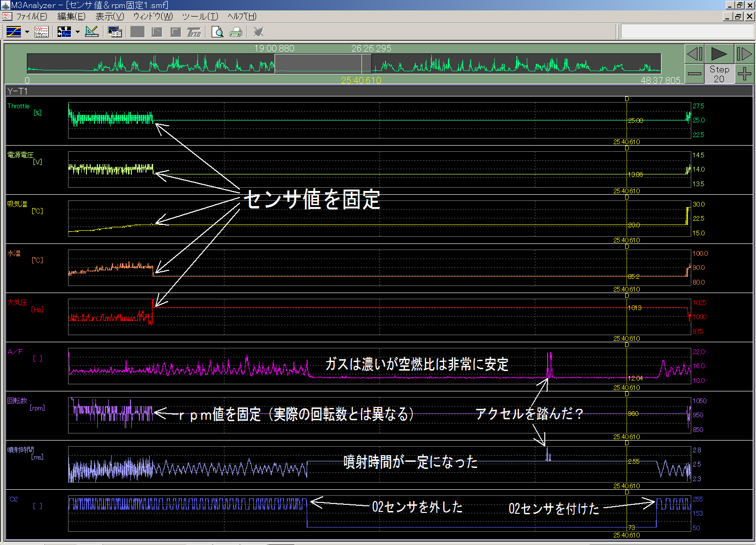
Task: Click the printer icon
Action: coord(236,32)
